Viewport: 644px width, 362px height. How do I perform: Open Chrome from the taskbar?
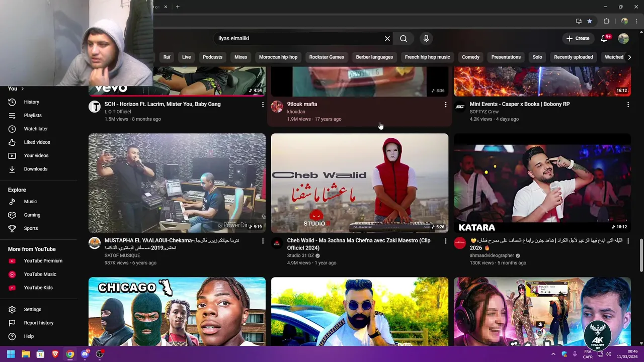[x=70, y=354]
